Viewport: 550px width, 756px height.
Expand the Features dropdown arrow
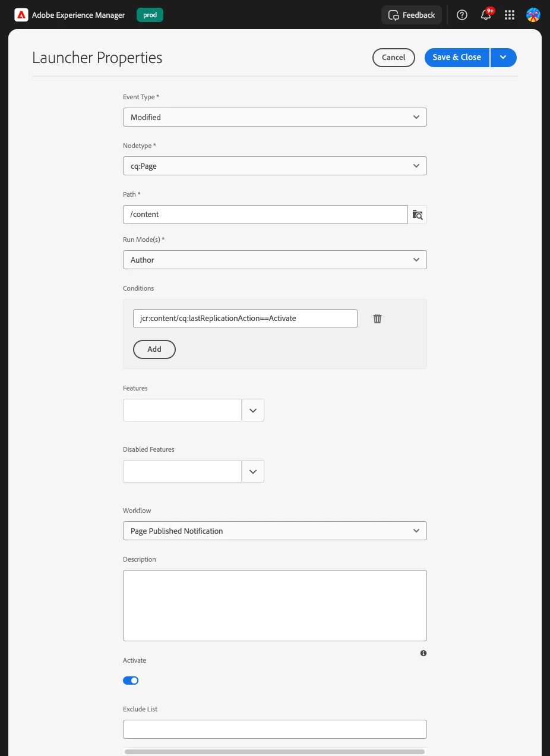click(x=253, y=410)
